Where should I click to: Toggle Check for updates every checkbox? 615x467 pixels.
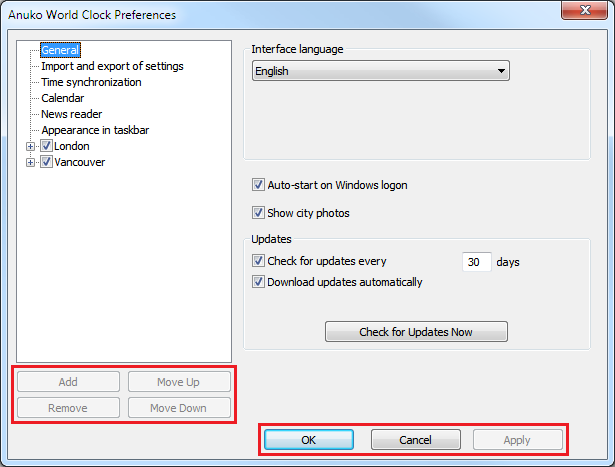(x=258, y=261)
